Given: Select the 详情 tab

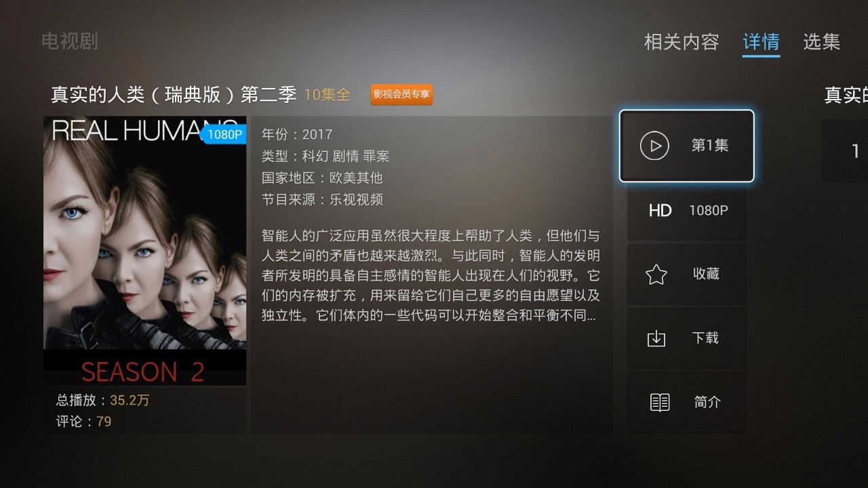Looking at the screenshot, I should tap(761, 42).
